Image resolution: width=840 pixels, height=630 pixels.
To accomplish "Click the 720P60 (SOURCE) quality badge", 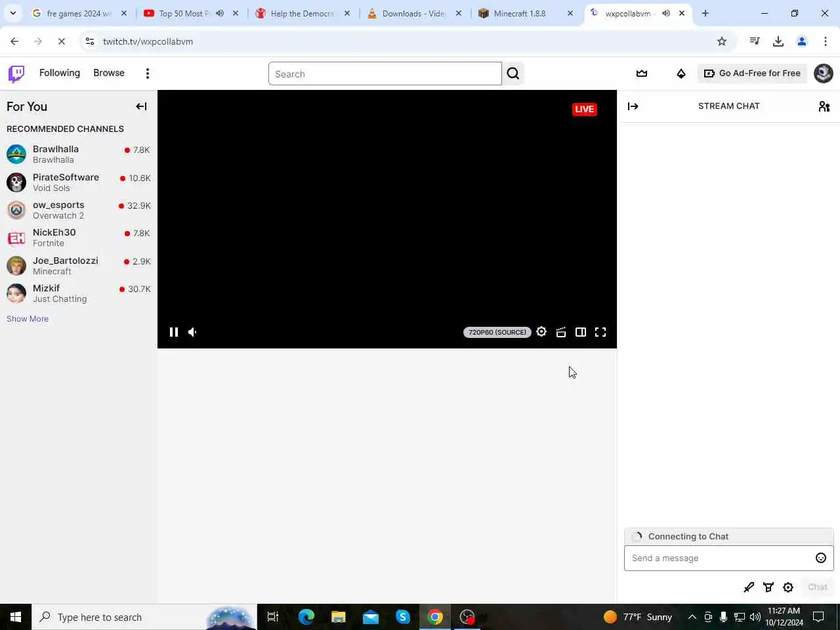I will coord(497,332).
